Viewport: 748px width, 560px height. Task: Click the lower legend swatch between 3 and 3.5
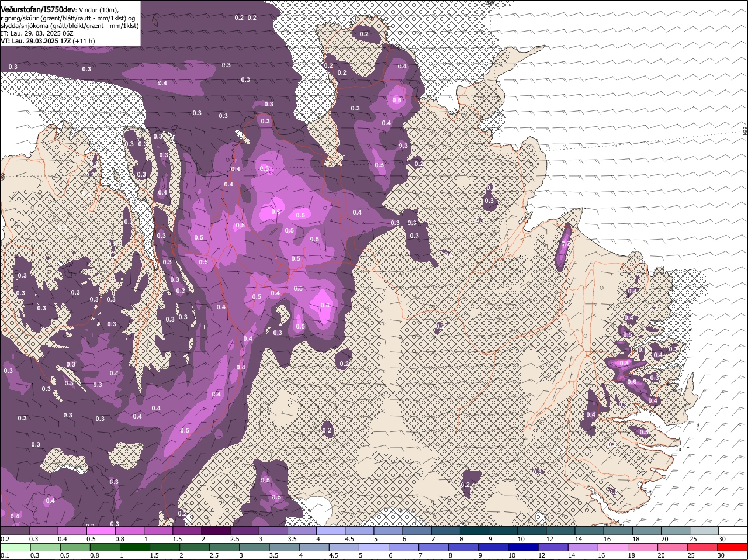point(254,547)
